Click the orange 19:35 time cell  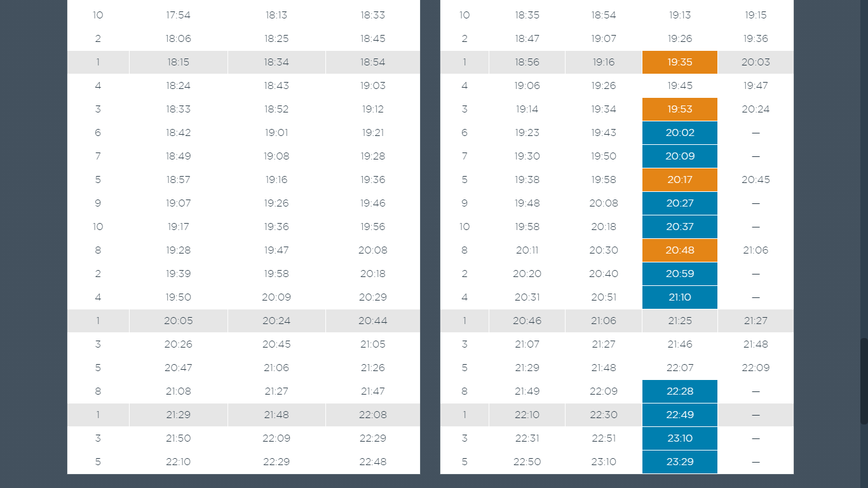(x=680, y=62)
